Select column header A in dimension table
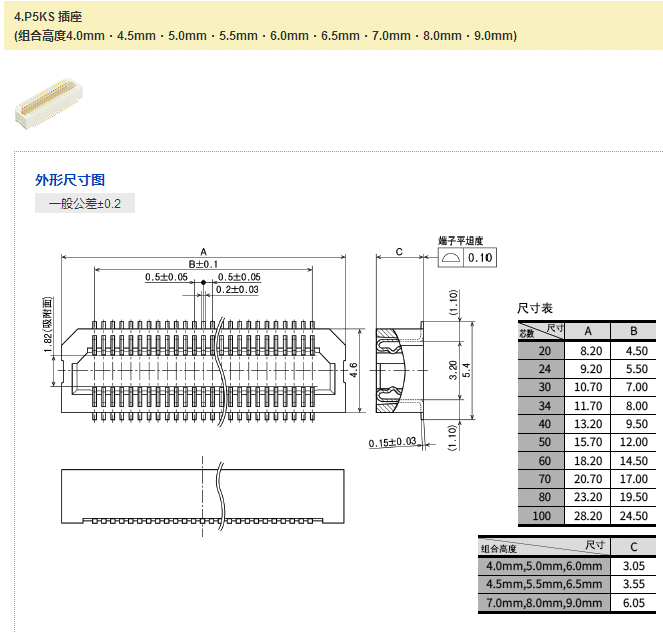 tap(587, 331)
